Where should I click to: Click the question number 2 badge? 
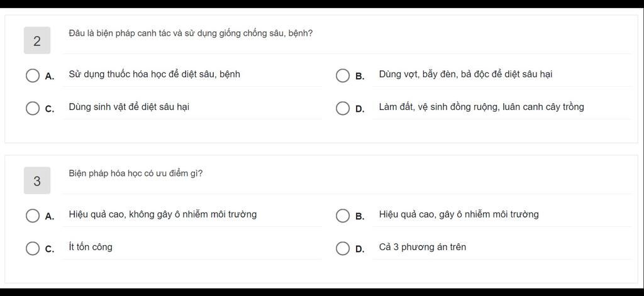click(x=37, y=41)
